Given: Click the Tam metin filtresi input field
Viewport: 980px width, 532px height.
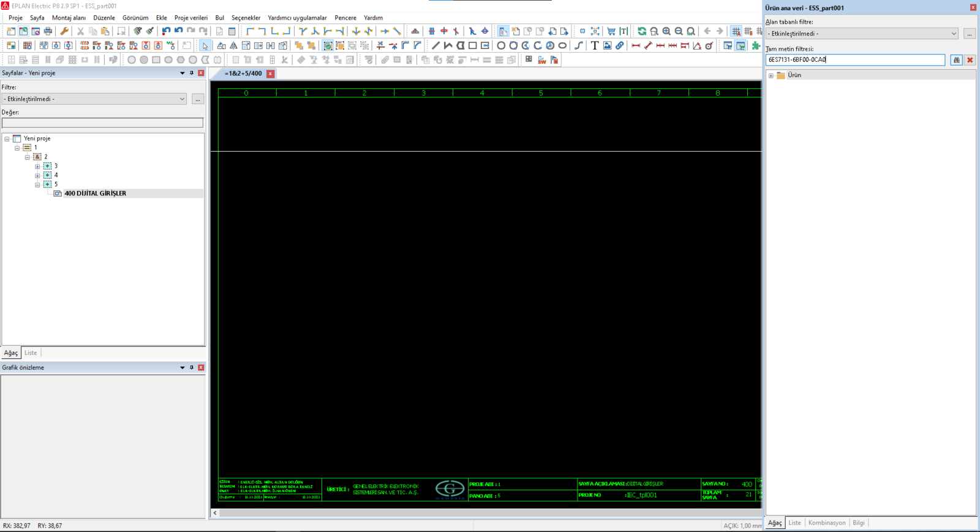Looking at the screenshot, I should [x=855, y=60].
